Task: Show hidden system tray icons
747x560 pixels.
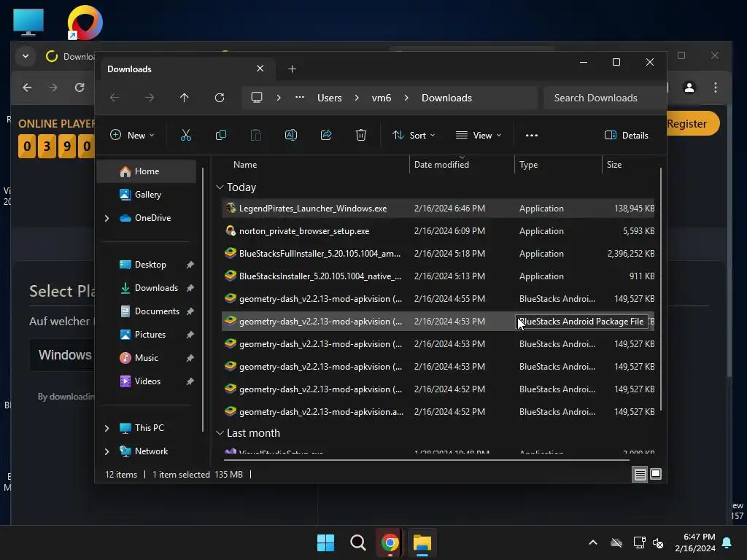Action: click(593, 542)
